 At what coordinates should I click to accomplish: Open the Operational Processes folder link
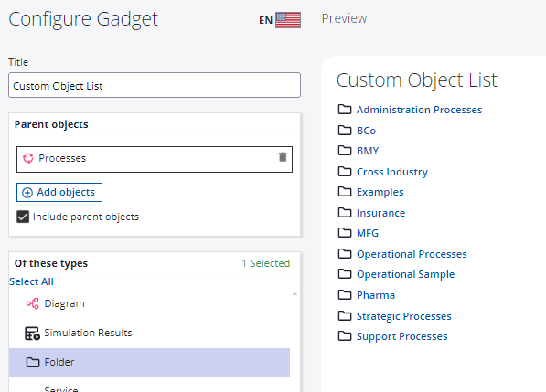(x=412, y=254)
